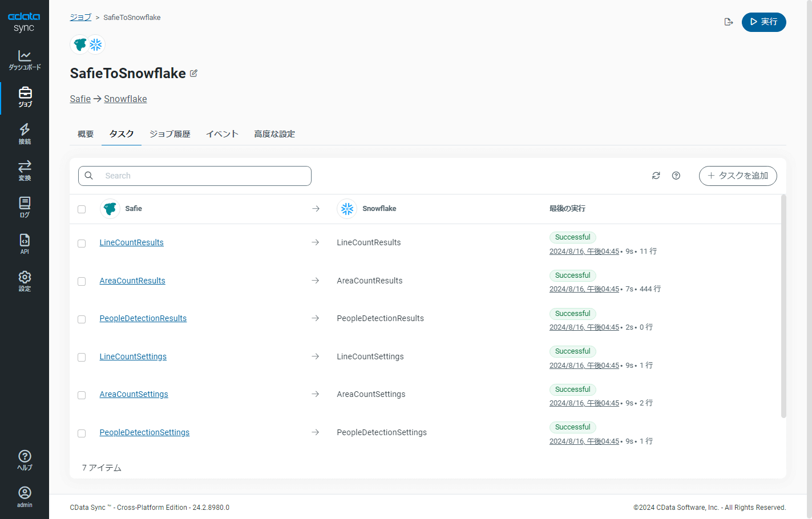Open the イベント tab
Image resolution: width=812 pixels, height=519 pixels.
223,134
